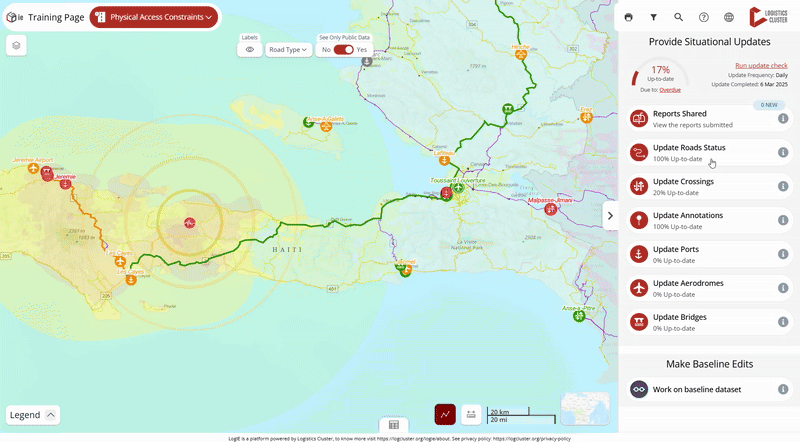Click the Malpasse-Jimani crossing marker
This screenshot has width=800, height=442.
click(x=550, y=209)
